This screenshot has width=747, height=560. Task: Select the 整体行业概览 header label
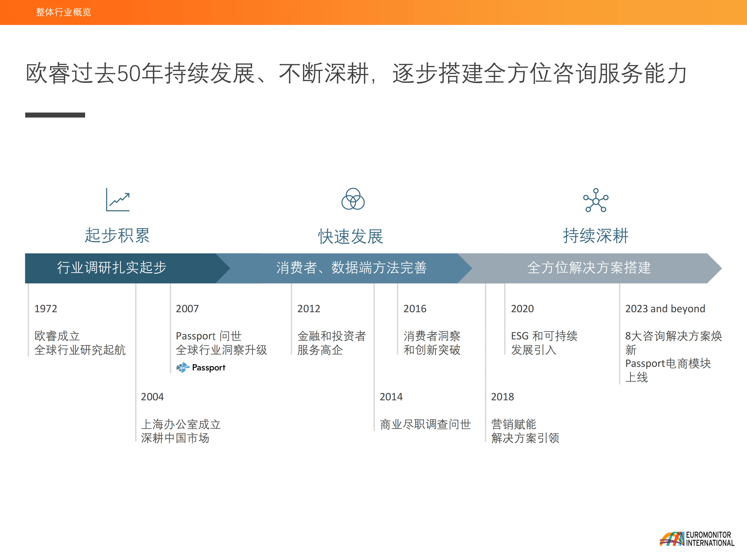[63, 13]
